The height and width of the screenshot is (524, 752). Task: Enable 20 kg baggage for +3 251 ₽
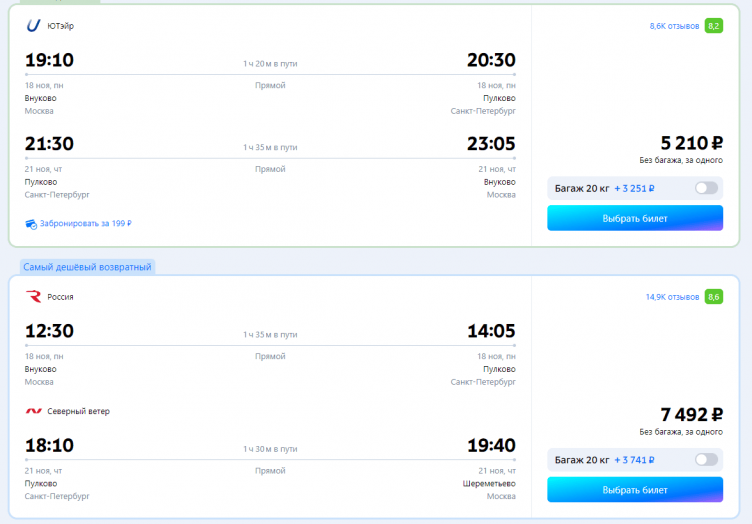(x=706, y=187)
